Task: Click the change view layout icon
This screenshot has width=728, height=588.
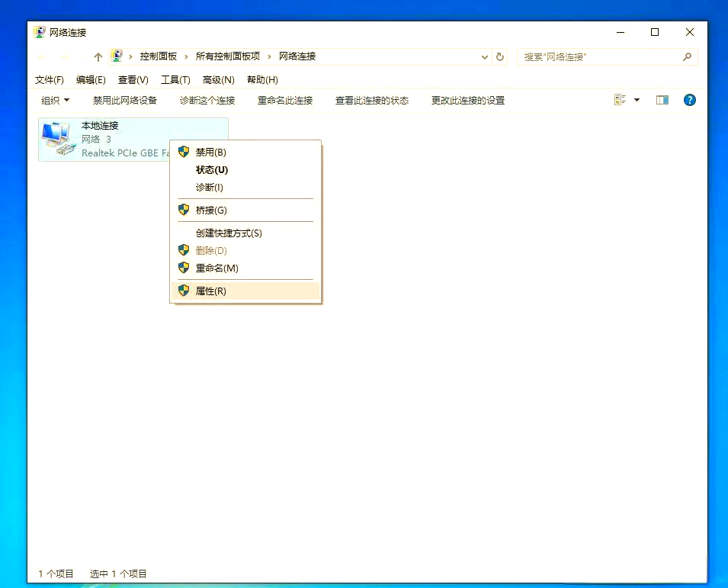Action: click(x=620, y=100)
